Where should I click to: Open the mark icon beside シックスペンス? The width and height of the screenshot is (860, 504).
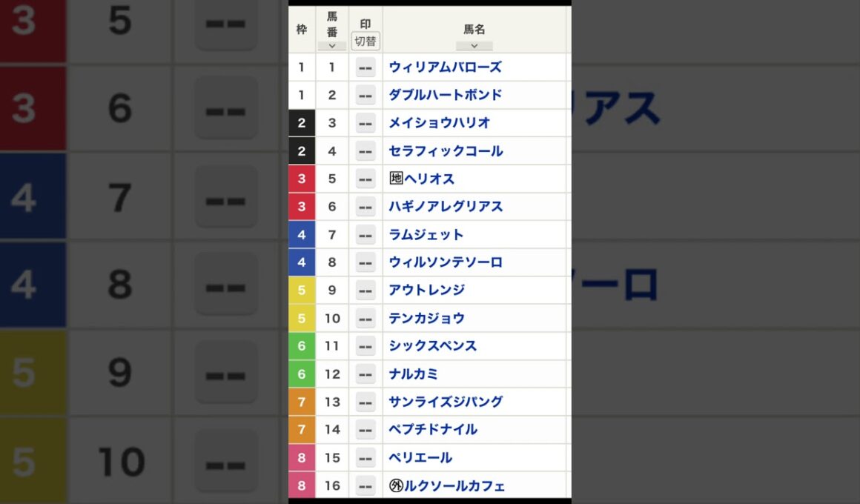(x=365, y=345)
